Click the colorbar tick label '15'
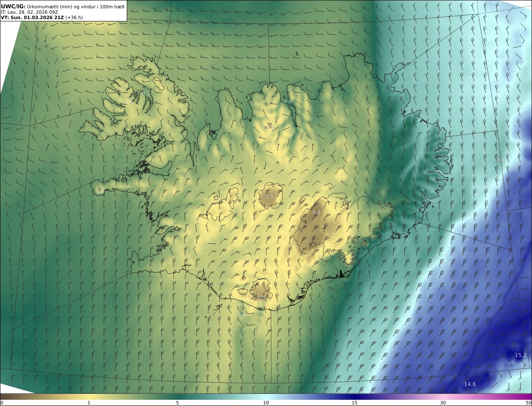 click(x=355, y=403)
